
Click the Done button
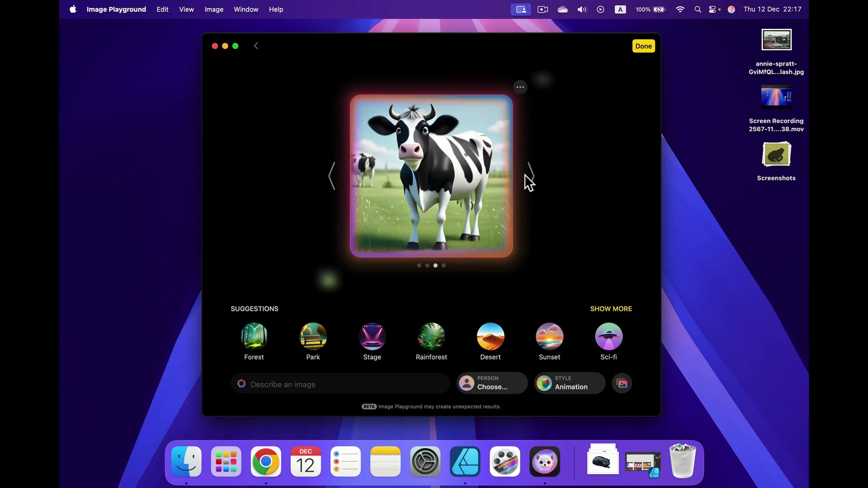click(x=643, y=46)
